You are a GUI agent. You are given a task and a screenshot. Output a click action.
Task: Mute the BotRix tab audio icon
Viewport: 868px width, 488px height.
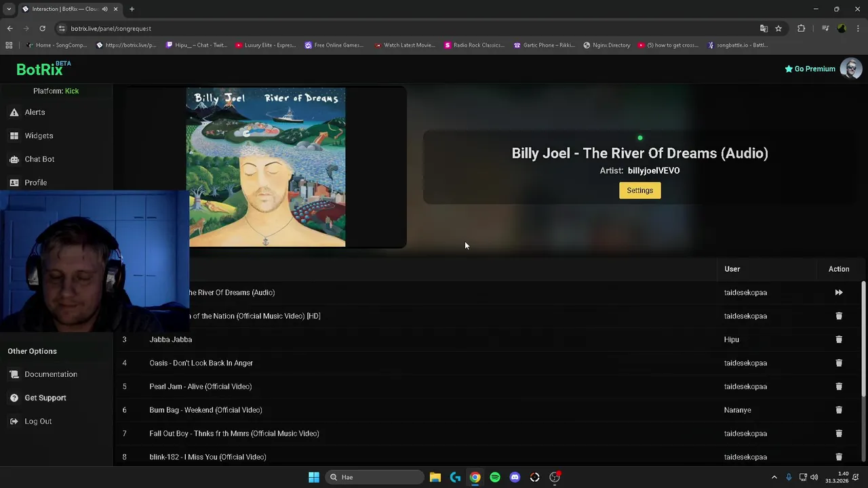[104, 9]
